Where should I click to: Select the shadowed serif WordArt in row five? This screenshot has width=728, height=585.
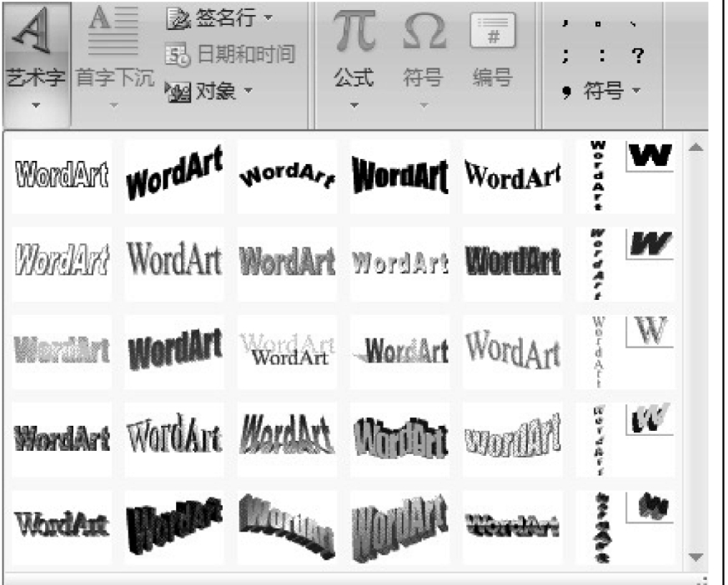(x=62, y=527)
